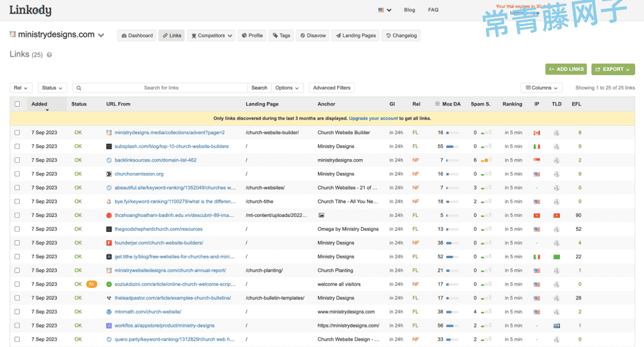This screenshot has width=644, height=347.
Task: Click the image anchor icon in thcshoanghoatham row
Action: 321,215
